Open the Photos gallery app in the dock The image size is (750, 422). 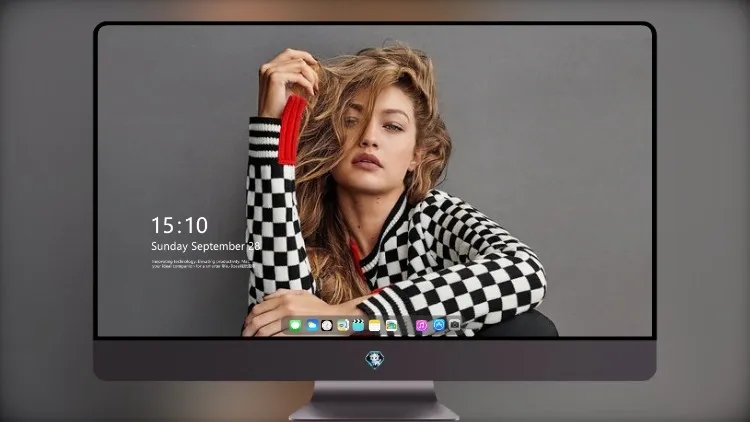[391, 325]
